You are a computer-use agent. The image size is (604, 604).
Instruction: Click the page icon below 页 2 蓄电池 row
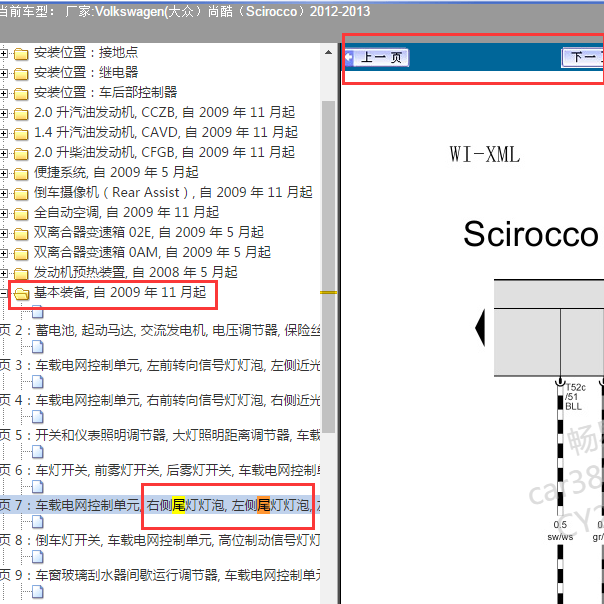coord(37,347)
